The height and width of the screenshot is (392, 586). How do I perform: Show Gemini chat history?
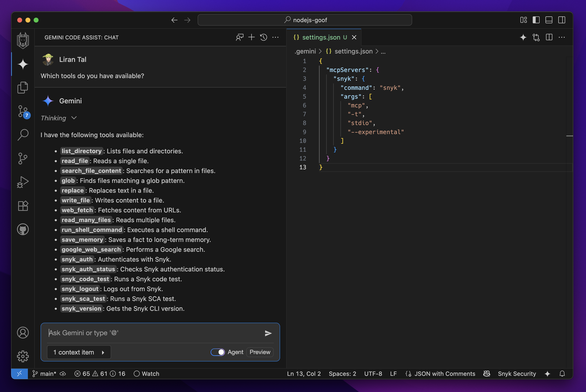pos(263,38)
